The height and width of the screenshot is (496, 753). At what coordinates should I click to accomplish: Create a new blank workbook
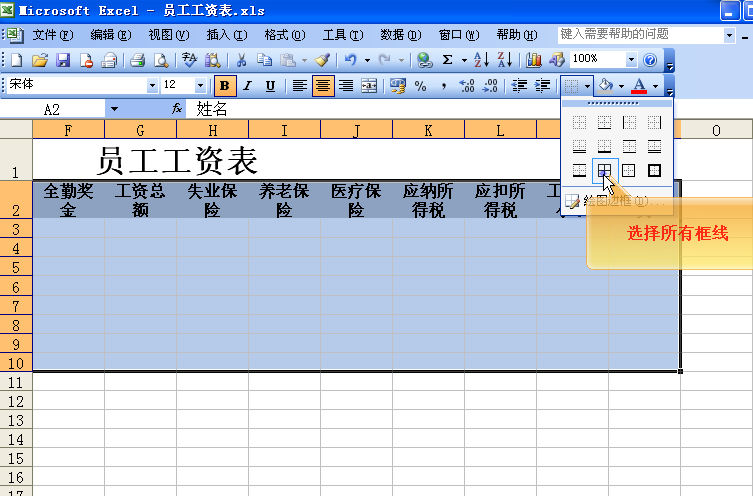[x=17, y=60]
